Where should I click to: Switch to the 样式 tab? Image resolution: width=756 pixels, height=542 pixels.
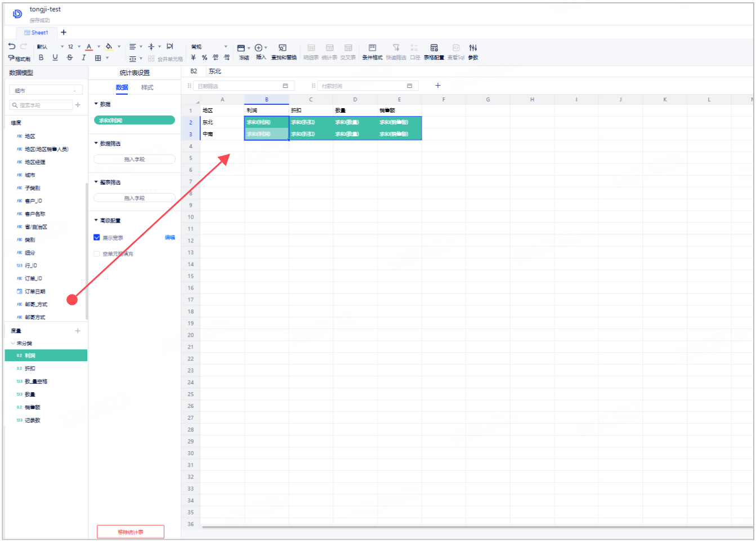pyautogui.click(x=147, y=87)
